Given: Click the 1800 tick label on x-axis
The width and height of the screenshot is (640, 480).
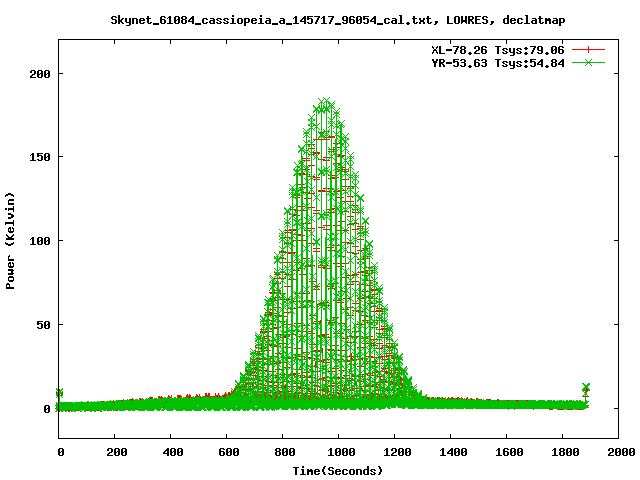Looking at the screenshot, I should point(562,453).
